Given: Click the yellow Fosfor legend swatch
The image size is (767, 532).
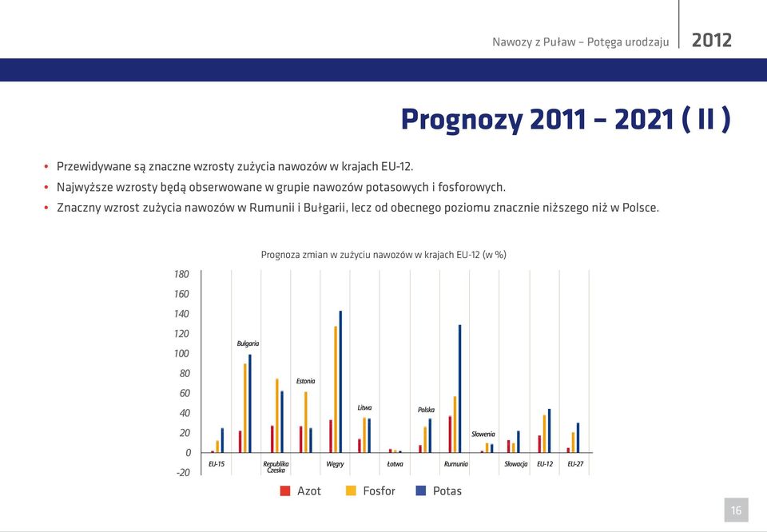Looking at the screenshot, I should (x=352, y=491).
